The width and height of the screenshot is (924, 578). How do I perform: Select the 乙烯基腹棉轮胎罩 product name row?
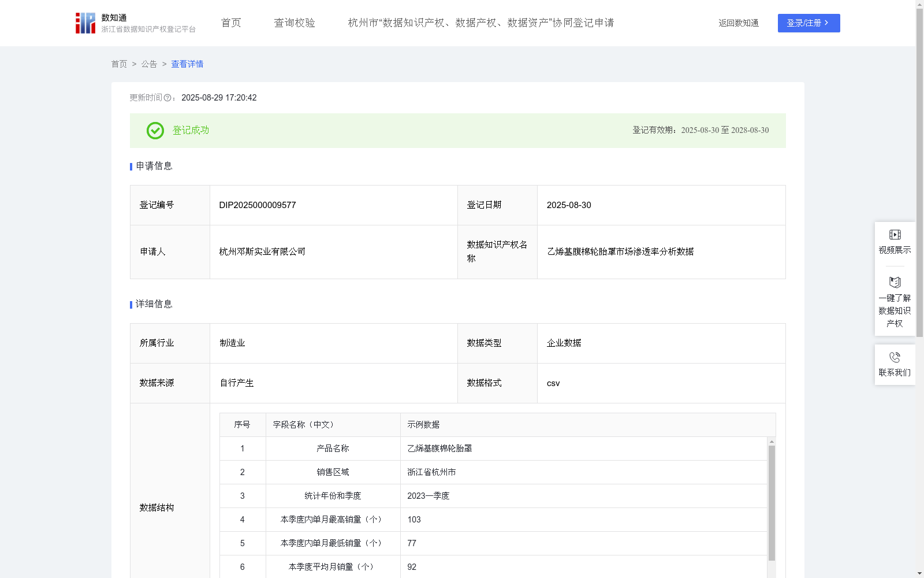pos(439,448)
